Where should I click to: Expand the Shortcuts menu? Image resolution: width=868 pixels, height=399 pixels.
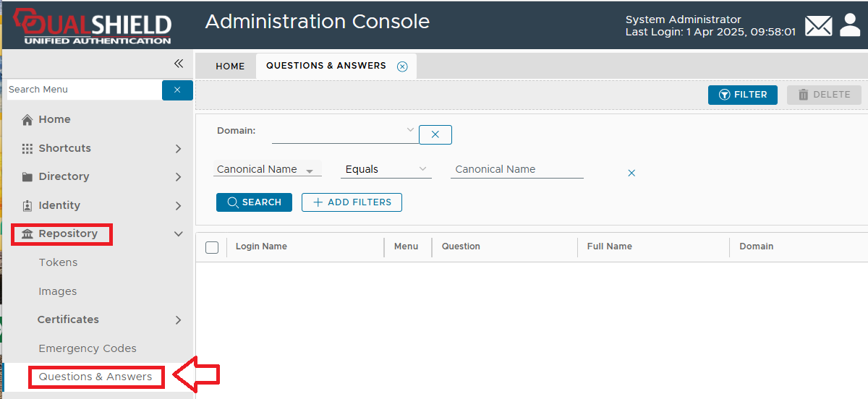tap(178, 148)
